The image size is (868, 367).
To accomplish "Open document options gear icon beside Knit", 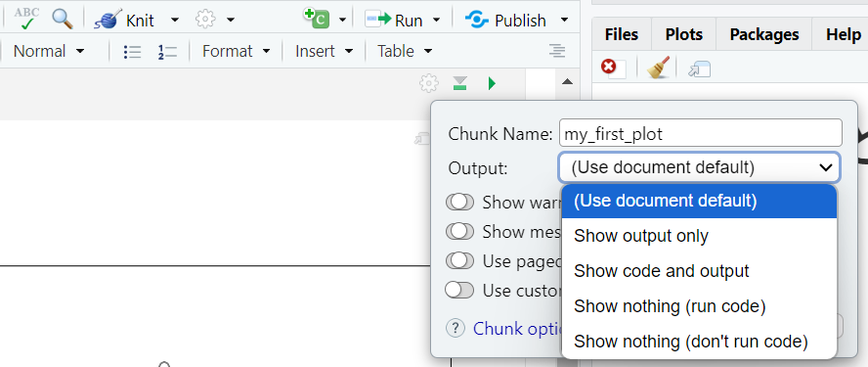I will pos(205,20).
